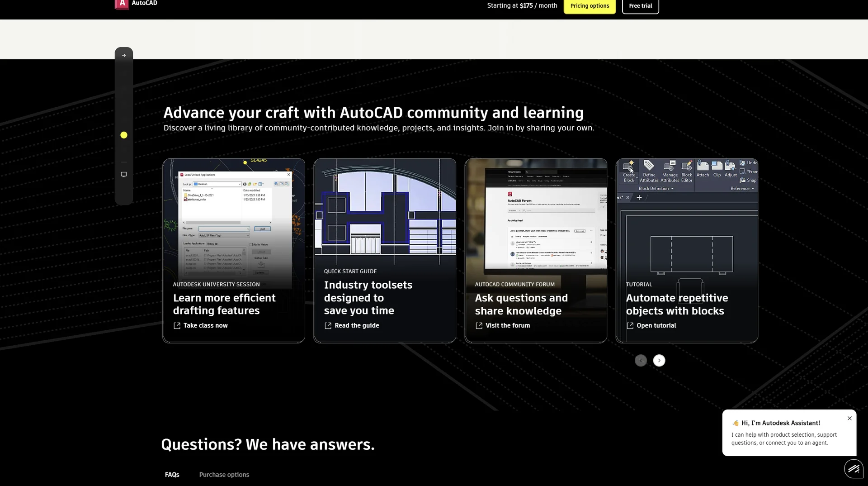Click the "Discover a living library" subtitle

(x=379, y=128)
